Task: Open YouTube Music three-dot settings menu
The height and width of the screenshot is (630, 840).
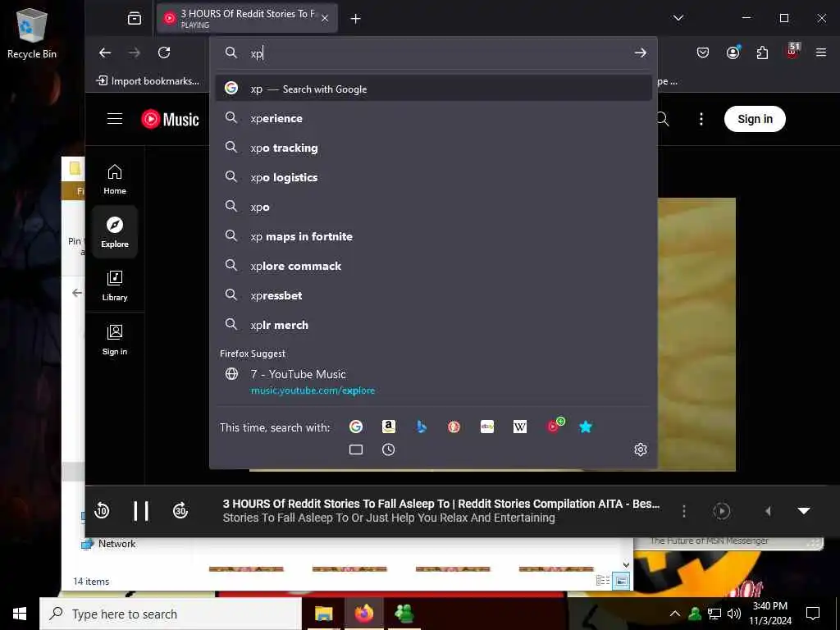Action: coord(701,119)
